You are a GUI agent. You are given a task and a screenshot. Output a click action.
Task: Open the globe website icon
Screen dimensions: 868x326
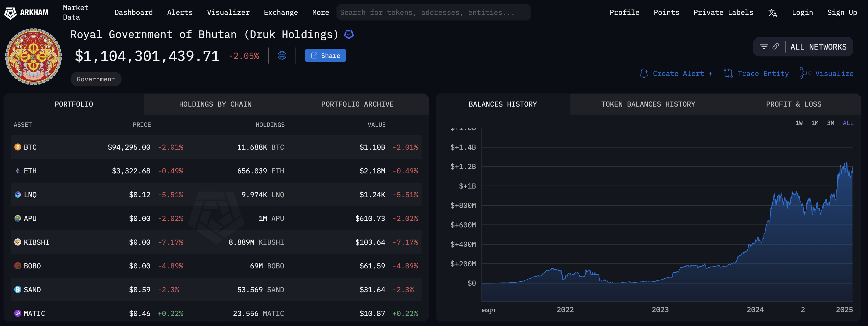click(282, 56)
